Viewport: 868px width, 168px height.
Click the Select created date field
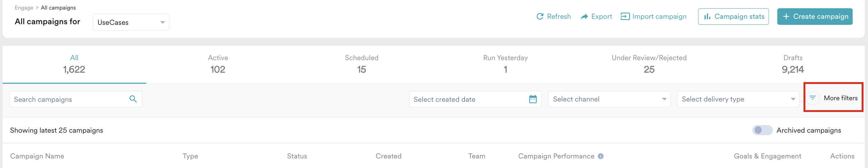pyautogui.click(x=468, y=100)
